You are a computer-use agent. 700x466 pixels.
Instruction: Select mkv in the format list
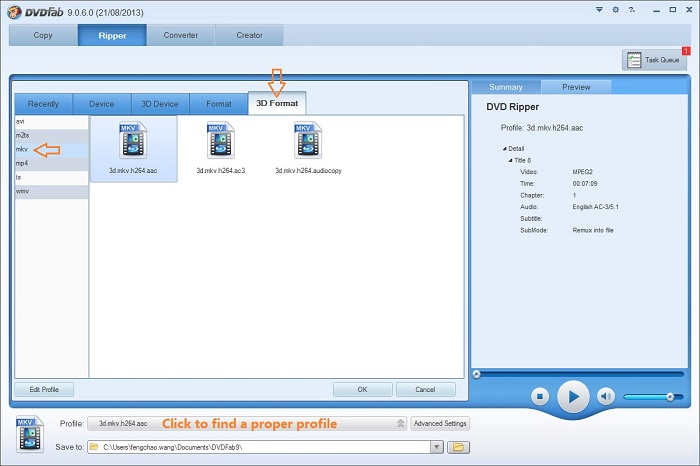tap(51, 150)
